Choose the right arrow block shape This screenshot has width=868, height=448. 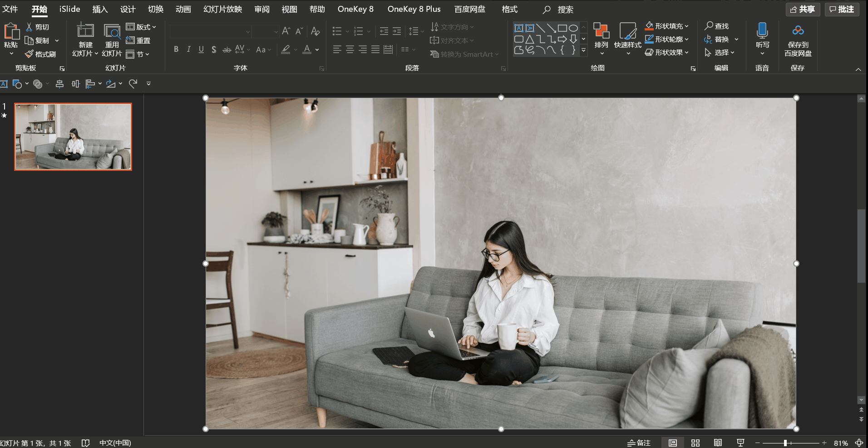tap(562, 39)
